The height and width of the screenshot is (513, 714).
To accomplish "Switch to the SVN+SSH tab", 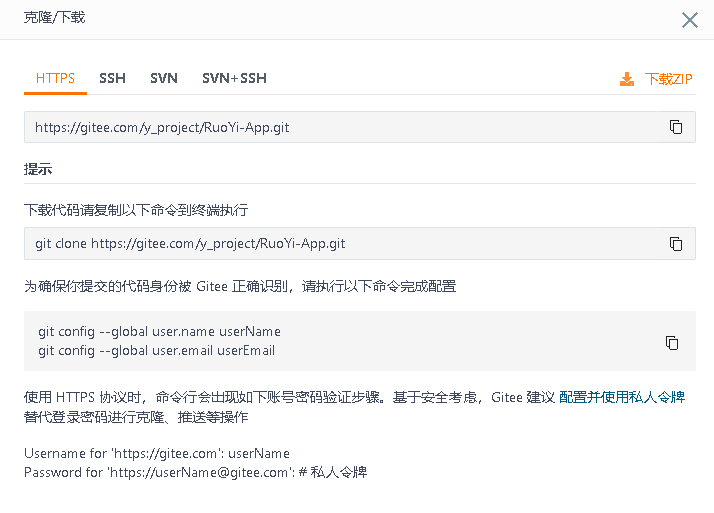I will [234, 78].
